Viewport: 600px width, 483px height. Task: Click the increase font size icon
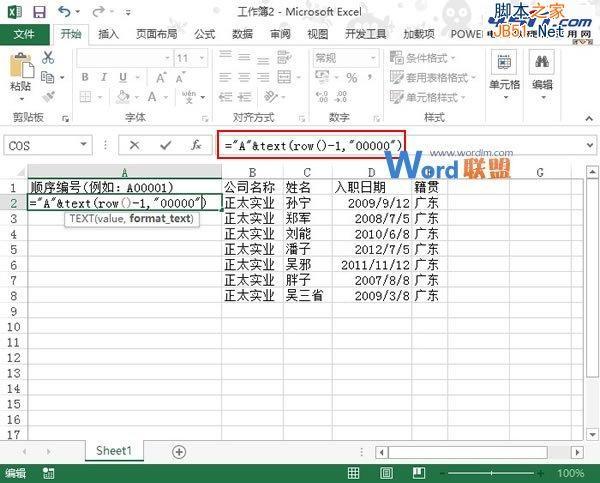(161, 77)
